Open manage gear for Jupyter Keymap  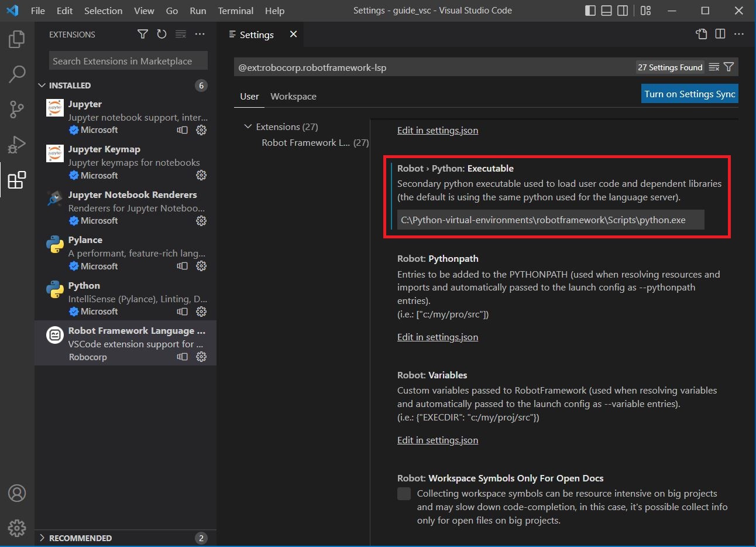[201, 175]
